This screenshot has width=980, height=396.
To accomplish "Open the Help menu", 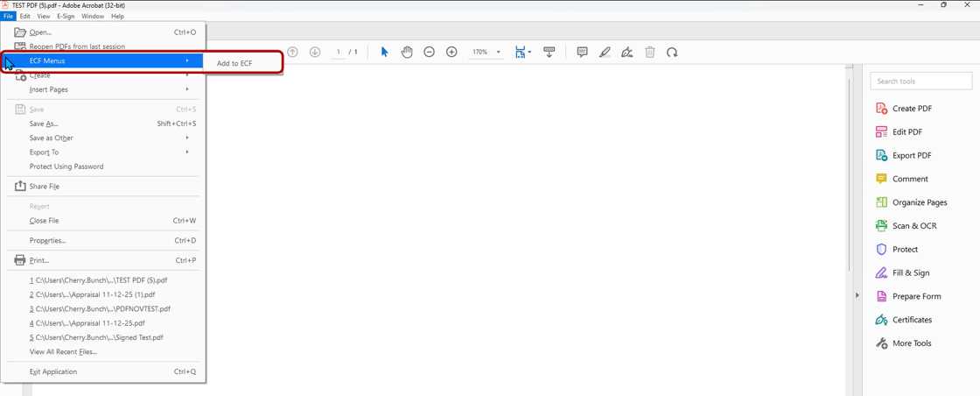I will coord(117,17).
